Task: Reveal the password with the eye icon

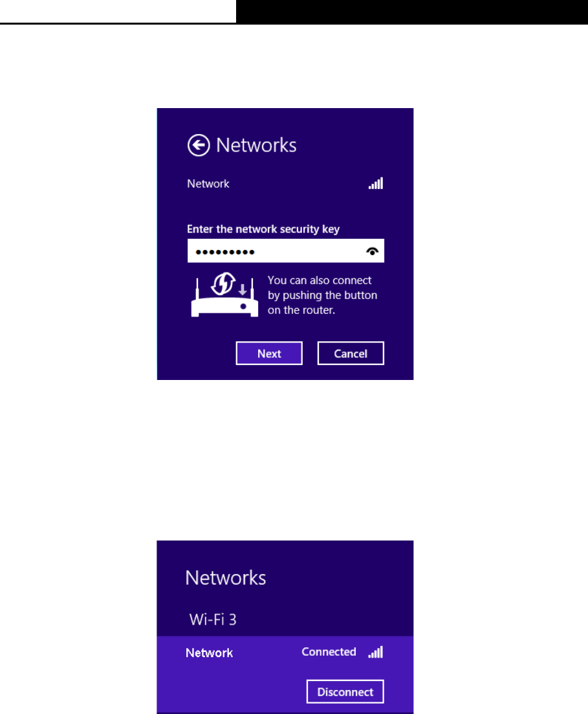Action: click(373, 251)
